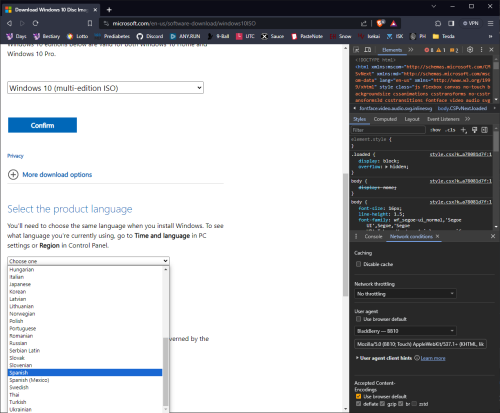
Task: Switch to the Computed tab
Action: pos(385,119)
